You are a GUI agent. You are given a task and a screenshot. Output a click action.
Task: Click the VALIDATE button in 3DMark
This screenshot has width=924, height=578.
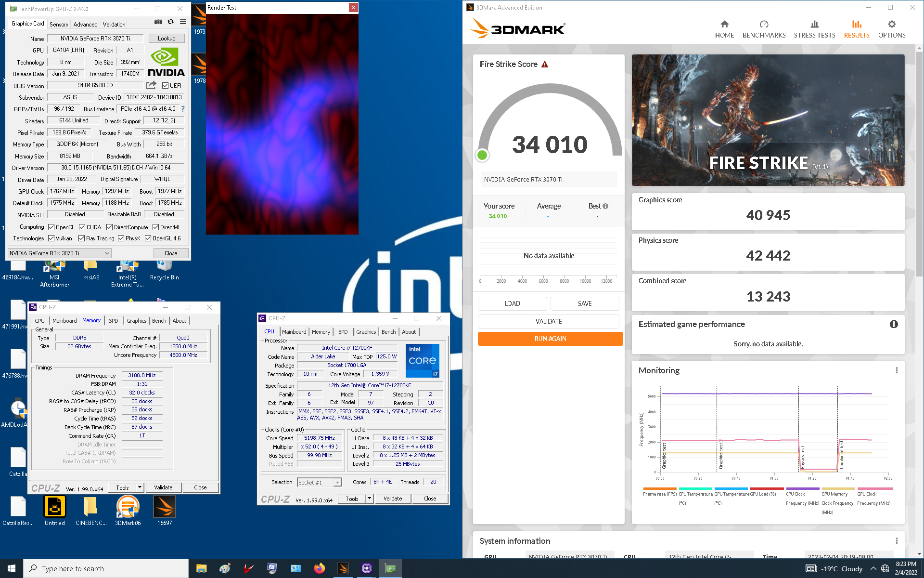[x=548, y=321]
